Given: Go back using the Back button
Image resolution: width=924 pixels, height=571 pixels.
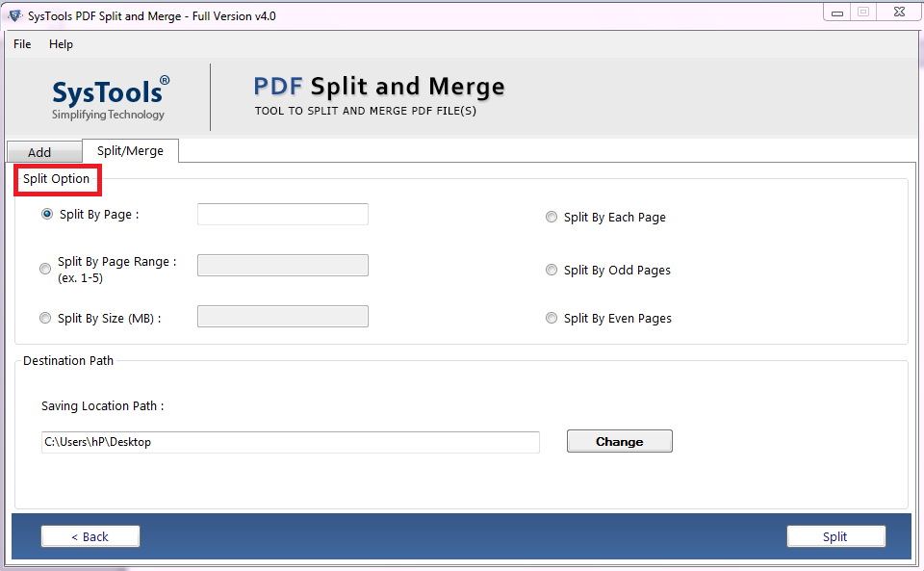Looking at the screenshot, I should click(90, 536).
